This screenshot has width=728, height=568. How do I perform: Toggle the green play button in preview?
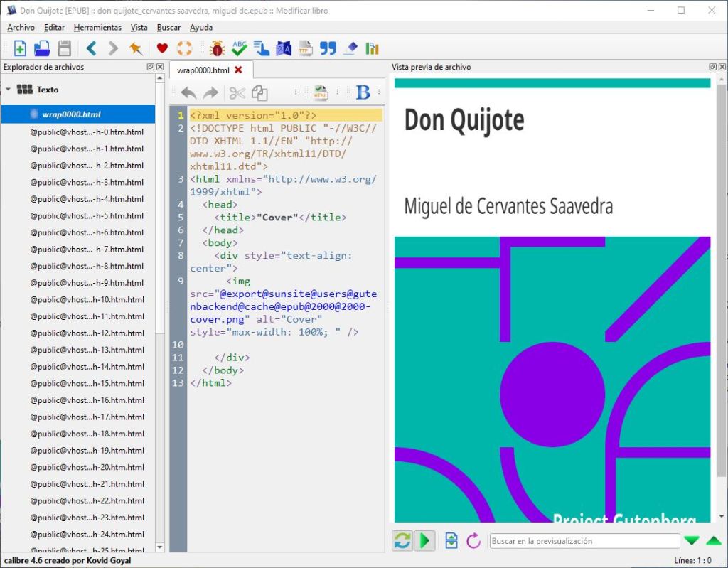(x=424, y=541)
